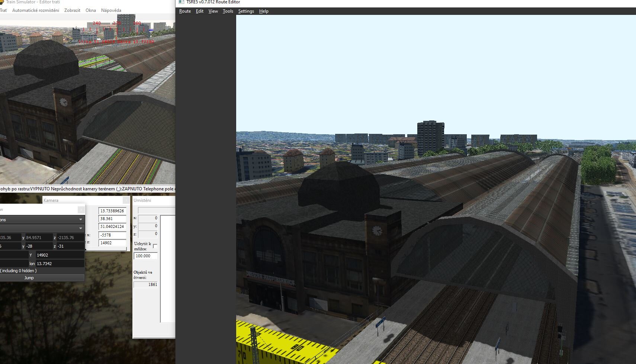Screen dimensions: 636x364
Task: Select the dark panel y field showing 84.9571
Action: tap(39, 238)
